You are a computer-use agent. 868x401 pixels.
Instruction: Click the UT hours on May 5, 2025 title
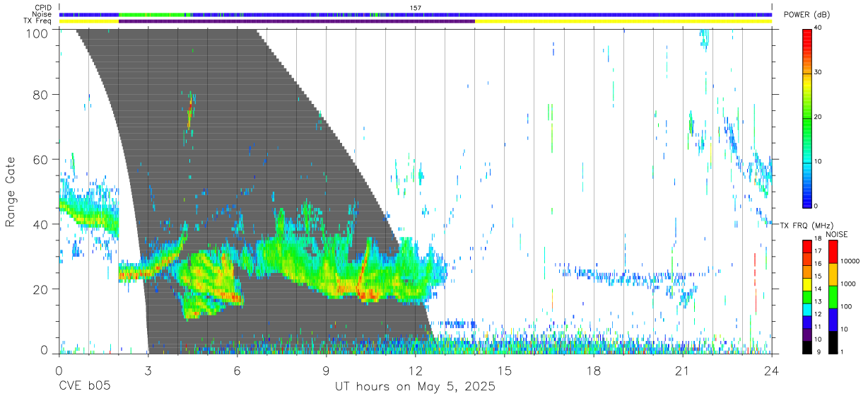pos(415,387)
